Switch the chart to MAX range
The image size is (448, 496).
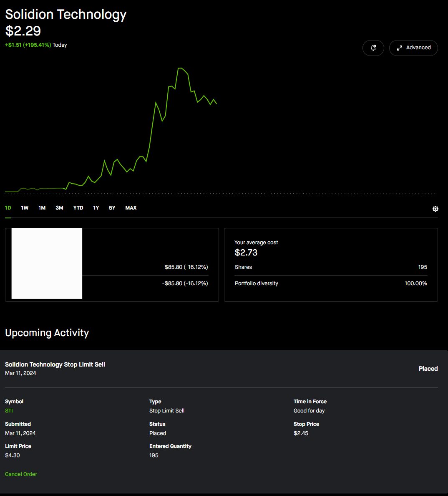coord(131,208)
